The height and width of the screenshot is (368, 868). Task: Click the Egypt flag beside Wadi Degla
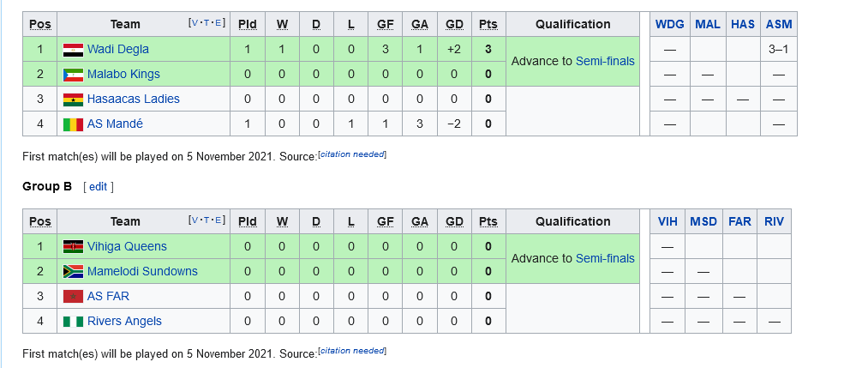click(x=73, y=50)
